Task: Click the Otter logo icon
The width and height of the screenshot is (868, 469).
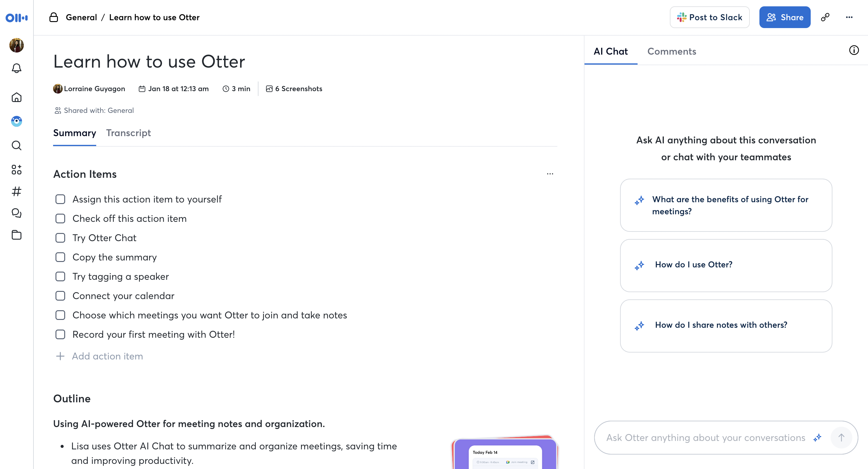Action: coord(17,18)
